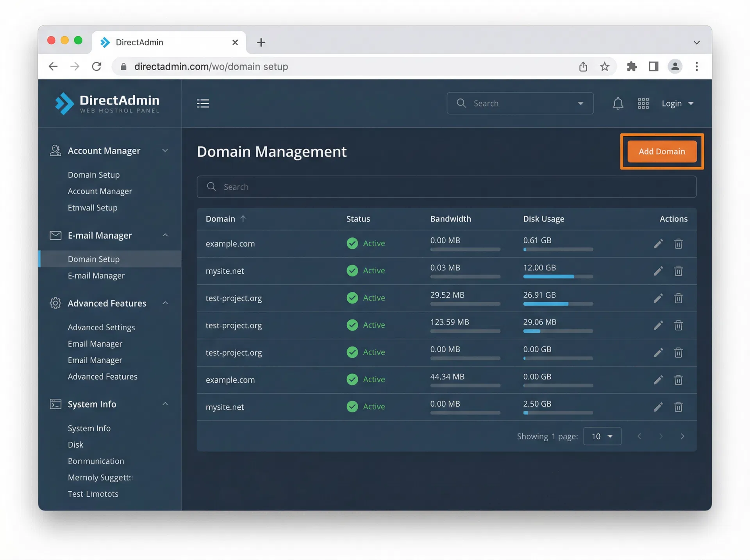Image resolution: width=750 pixels, height=560 pixels.
Task: Collapse the Advanced Features section chevron
Action: coord(165,303)
